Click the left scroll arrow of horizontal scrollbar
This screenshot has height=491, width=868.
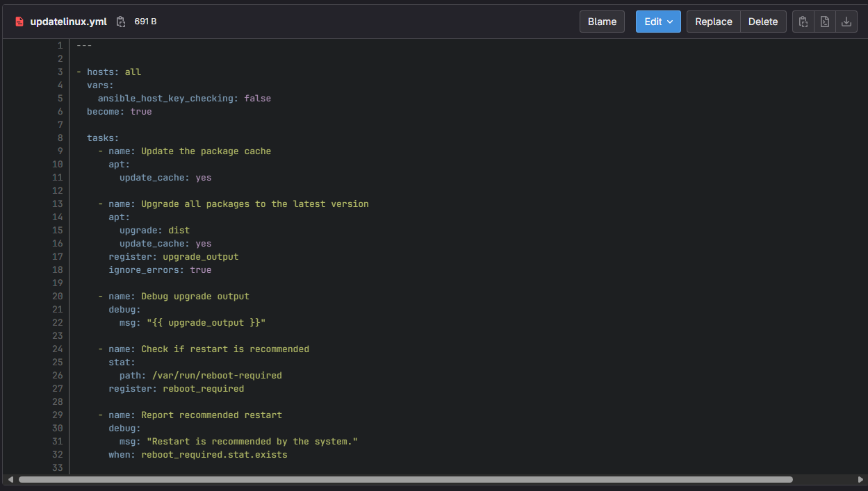coord(10,479)
